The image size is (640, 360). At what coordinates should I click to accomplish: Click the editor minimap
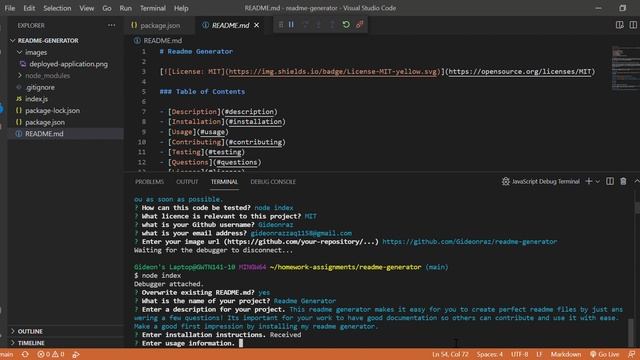[x=625, y=67]
